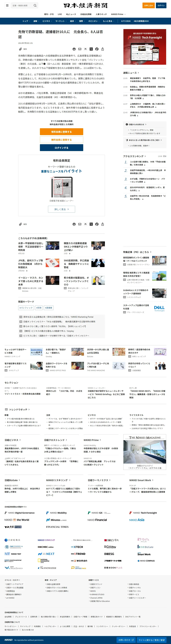The height and width of the screenshot is (644, 171).
Task: Open ranking item 1 about コメ店頭 rice price
Action: coord(147,163)
